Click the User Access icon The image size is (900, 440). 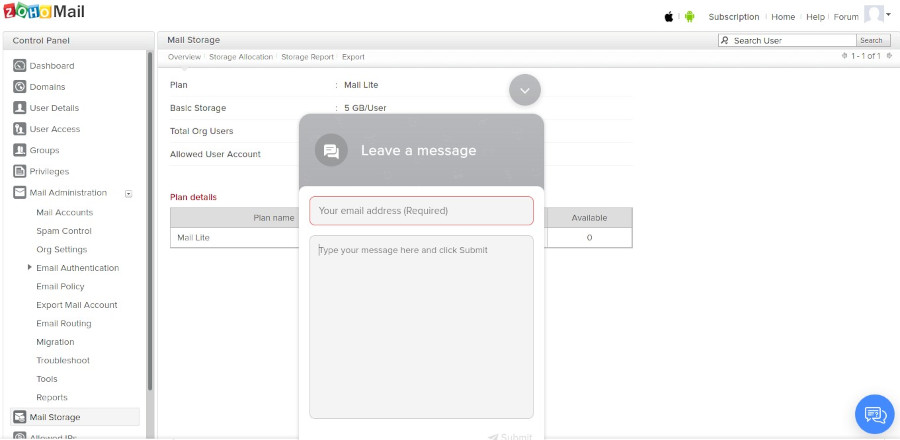[x=20, y=129]
